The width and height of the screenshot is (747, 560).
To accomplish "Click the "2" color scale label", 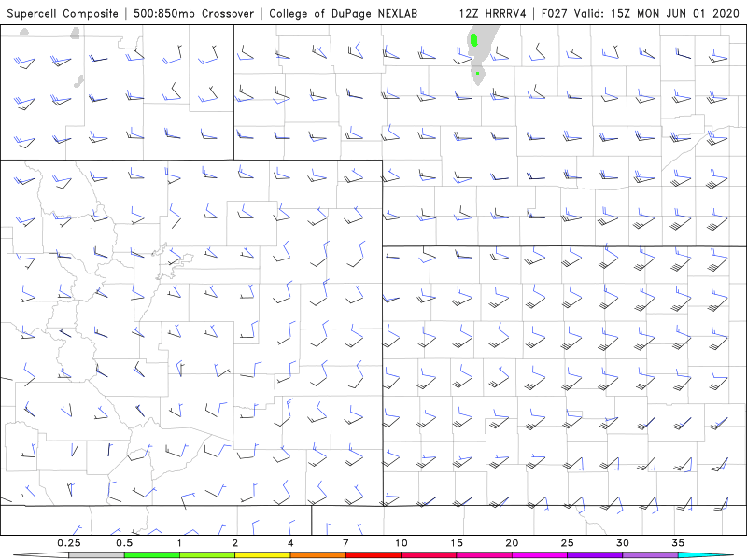I will [x=235, y=543].
